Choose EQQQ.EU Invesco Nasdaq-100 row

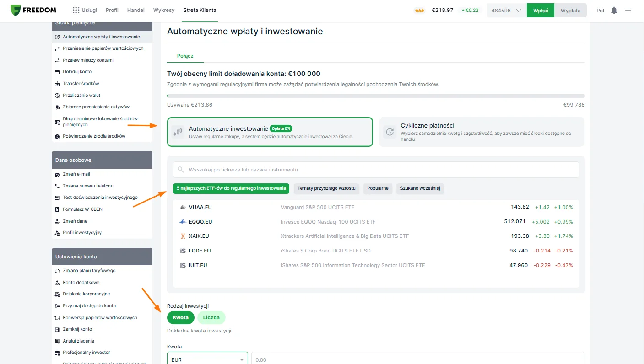pyautogui.click(x=376, y=222)
